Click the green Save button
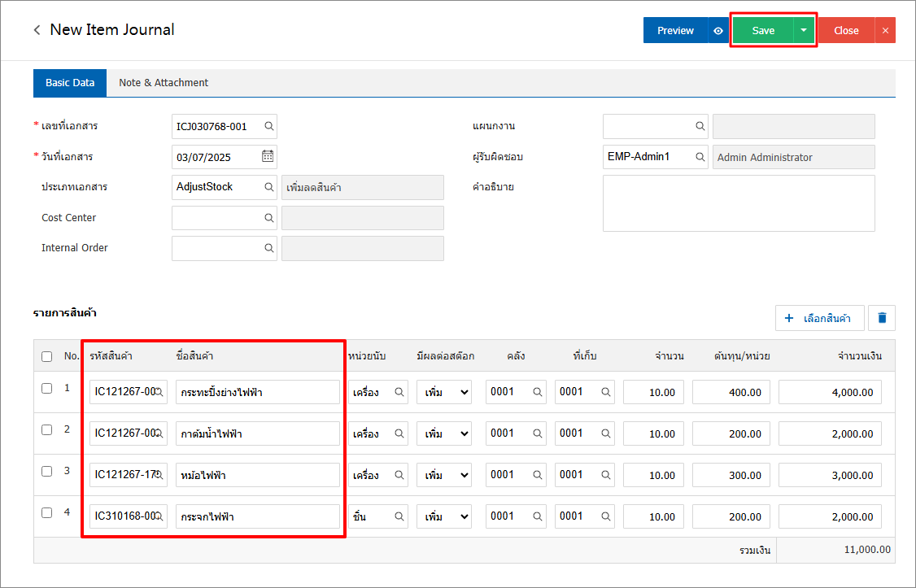 762,30
